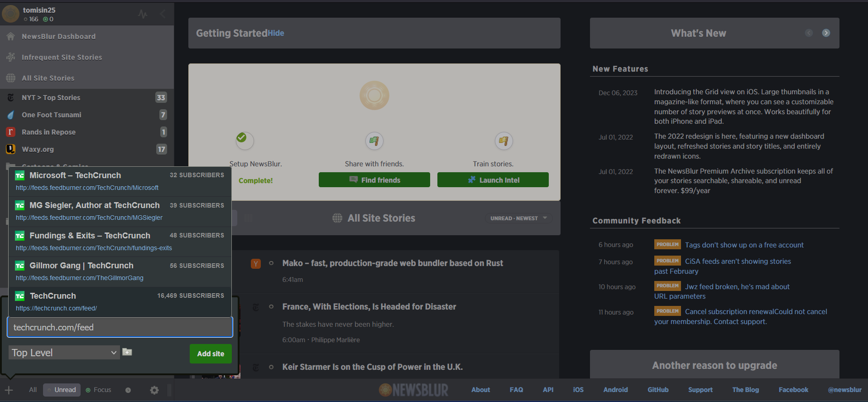Click the Find friends button
This screenshot has width=868, height=402.
(374, 180)
